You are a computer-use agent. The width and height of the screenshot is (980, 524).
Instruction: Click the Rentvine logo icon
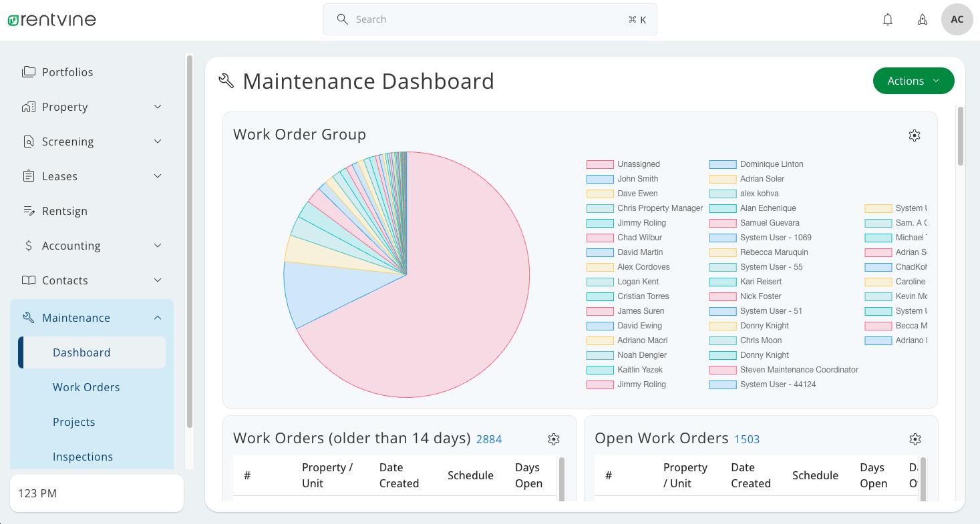tap(14, 19)
